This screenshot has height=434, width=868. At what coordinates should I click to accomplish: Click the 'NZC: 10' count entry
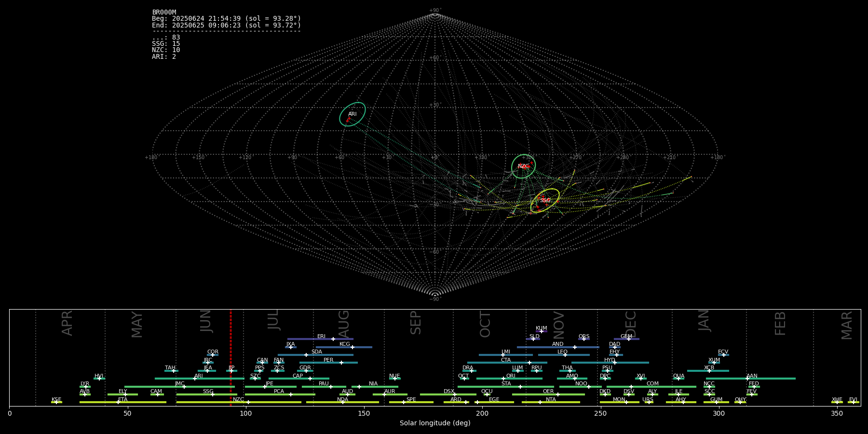click(166, 50)
